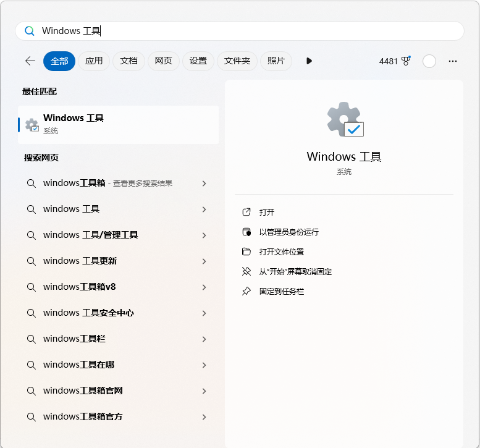480x448 pixels.
Task: Choose 以管理员身份运行 action
Action: 289,232
